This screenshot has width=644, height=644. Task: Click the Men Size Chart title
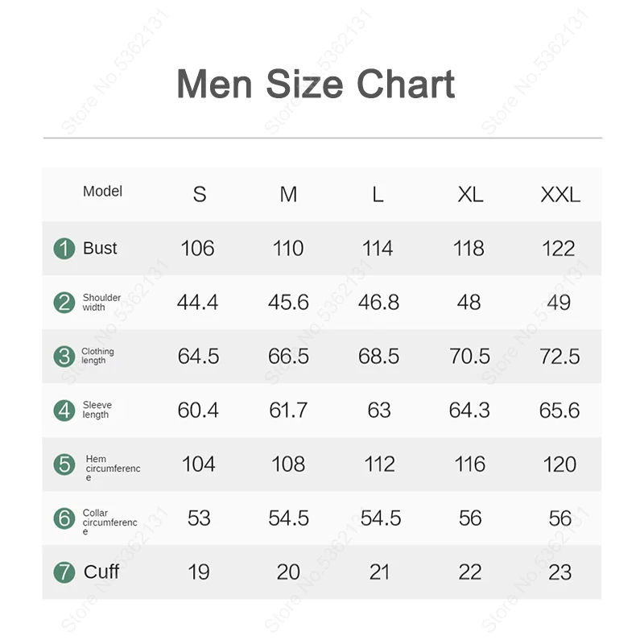point(316,85)
